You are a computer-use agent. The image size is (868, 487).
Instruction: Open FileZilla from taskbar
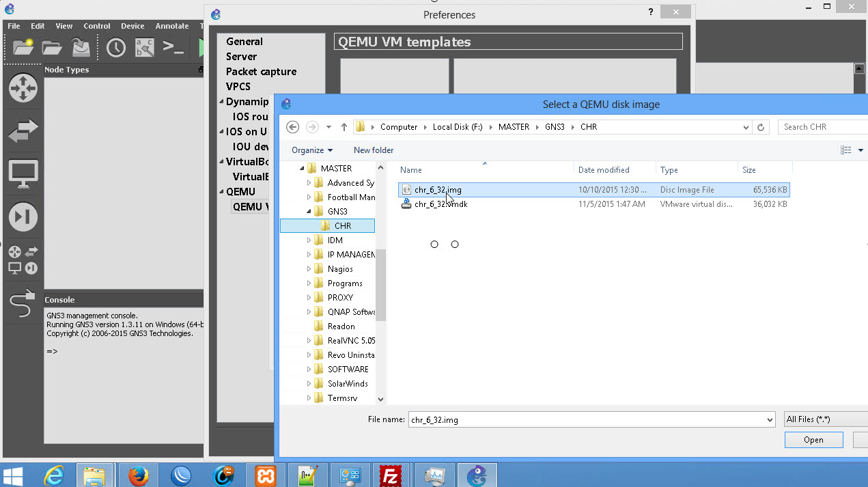point(391,475)
